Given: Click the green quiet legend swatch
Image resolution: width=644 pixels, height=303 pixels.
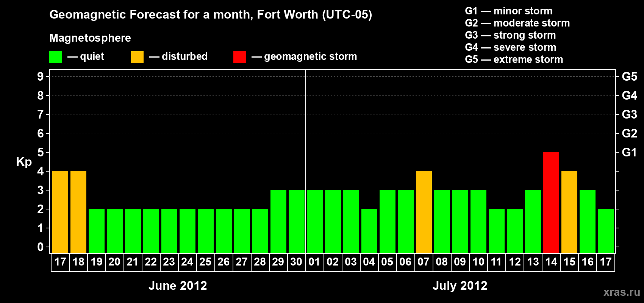Looking at the screenshot, I should click(55, 57).
